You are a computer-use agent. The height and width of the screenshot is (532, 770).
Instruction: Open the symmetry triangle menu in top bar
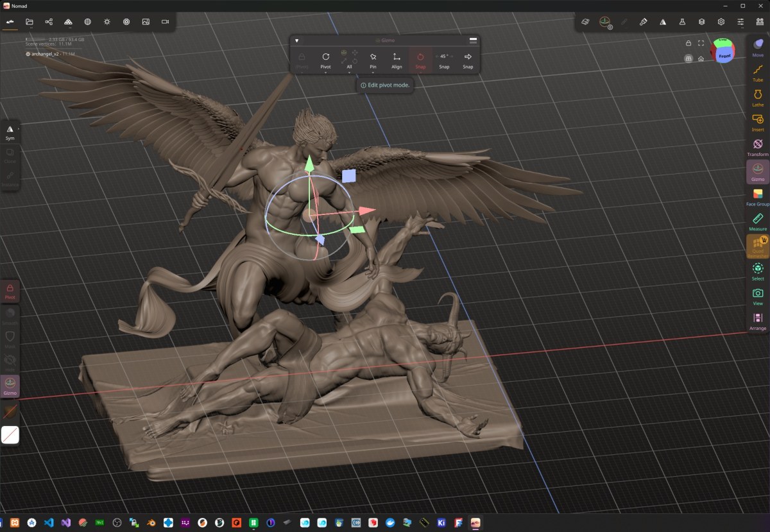coord(663,22)
